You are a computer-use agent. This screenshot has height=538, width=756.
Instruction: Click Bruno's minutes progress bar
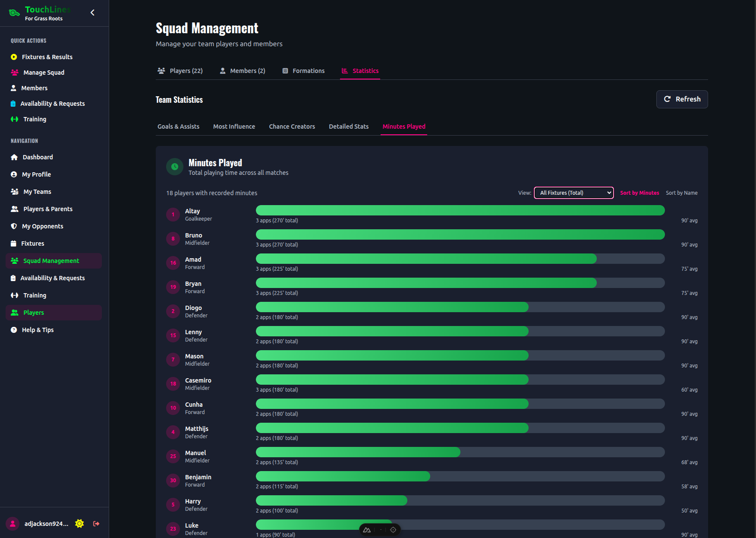tap(460, 234)
